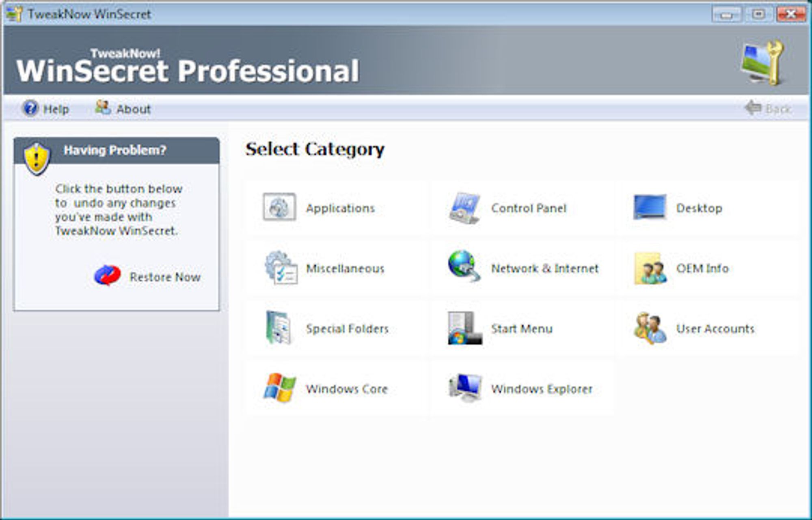Click the WinSecret monitor-and-wrench logo
812x520 pixels.
tap(763, 62)
